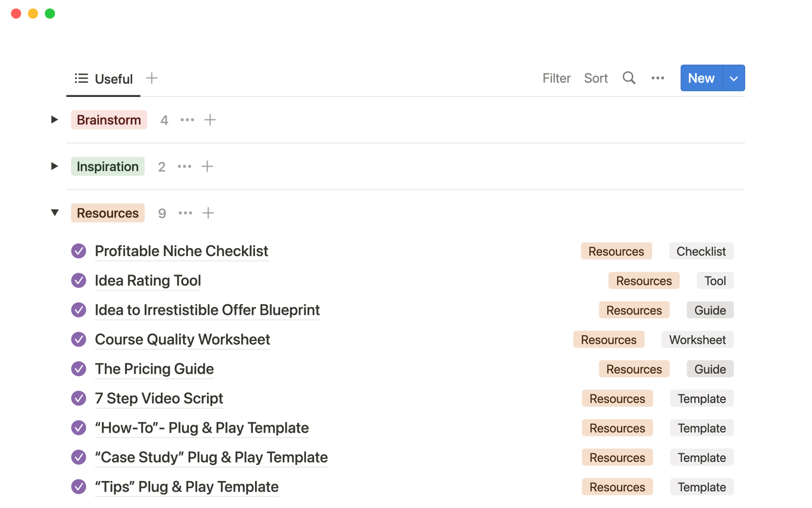
Task: Add item to Resources group
Action: 208,213
